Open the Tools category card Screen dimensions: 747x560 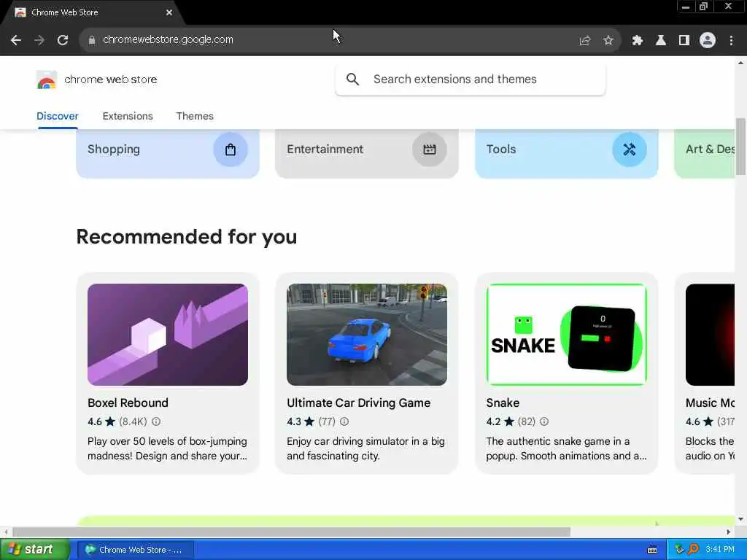[x=566, y=153]
